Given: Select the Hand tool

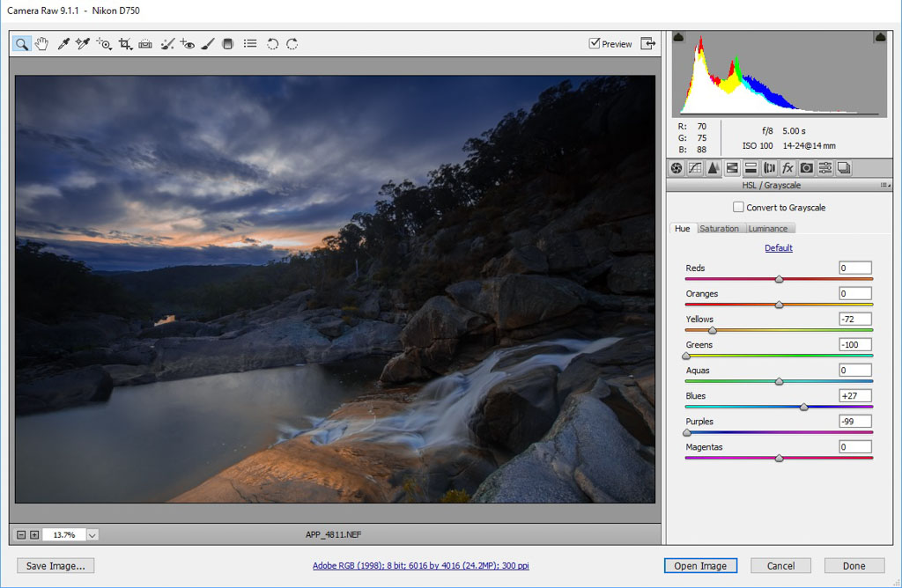Looking at the screenshot, I should point(41,43).
